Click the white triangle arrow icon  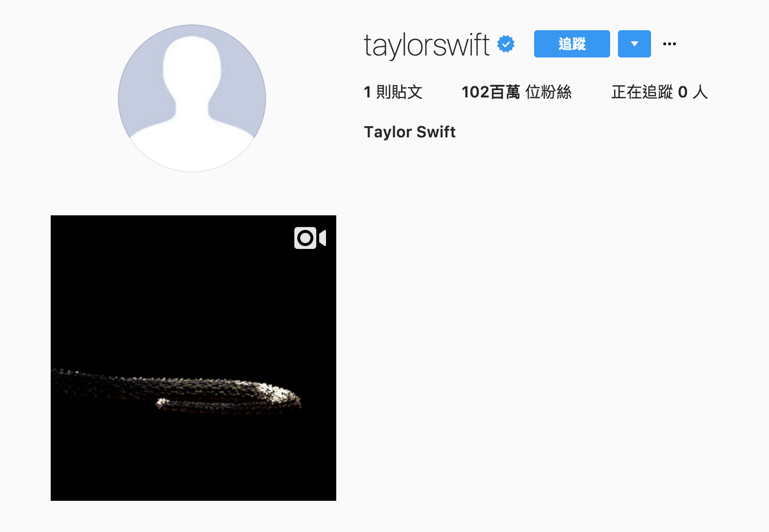pos(634,44)
